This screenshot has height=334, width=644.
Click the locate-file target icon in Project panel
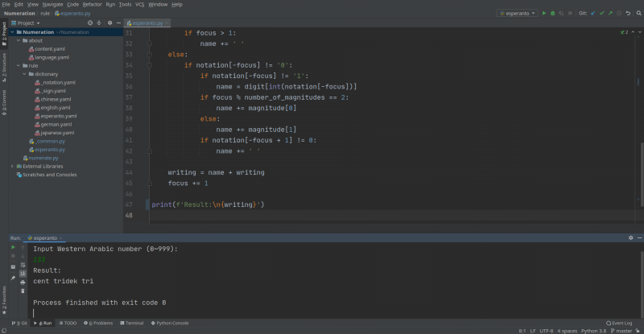pyautogui.click(x=90, y=23)
